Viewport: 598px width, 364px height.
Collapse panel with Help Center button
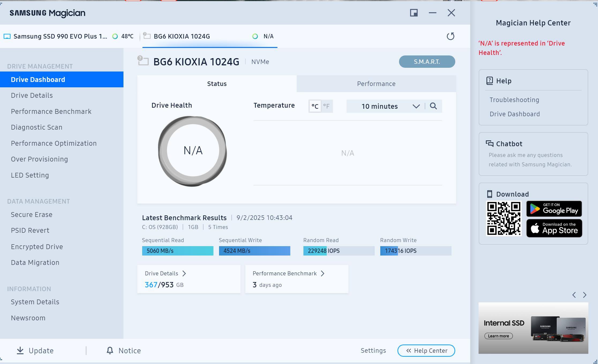pyautogui.click(x=426, y=351)
